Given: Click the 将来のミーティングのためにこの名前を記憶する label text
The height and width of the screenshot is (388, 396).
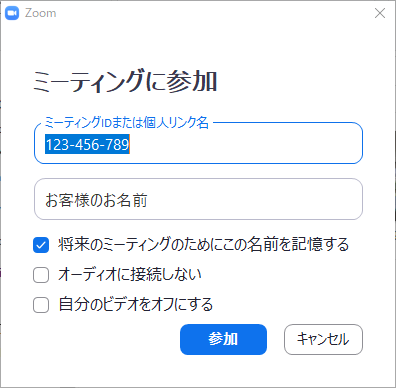Looking at the screenshot, I should tap(203, 245).
